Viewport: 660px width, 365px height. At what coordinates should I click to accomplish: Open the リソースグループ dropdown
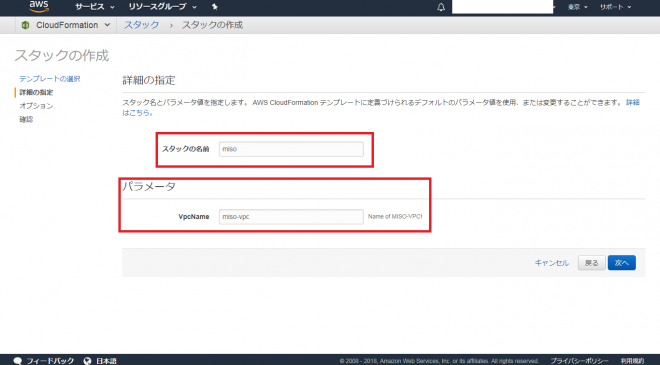162,7
